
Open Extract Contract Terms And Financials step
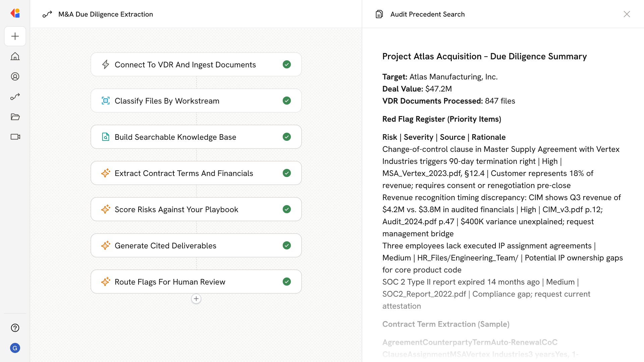[x=184, y=173]
